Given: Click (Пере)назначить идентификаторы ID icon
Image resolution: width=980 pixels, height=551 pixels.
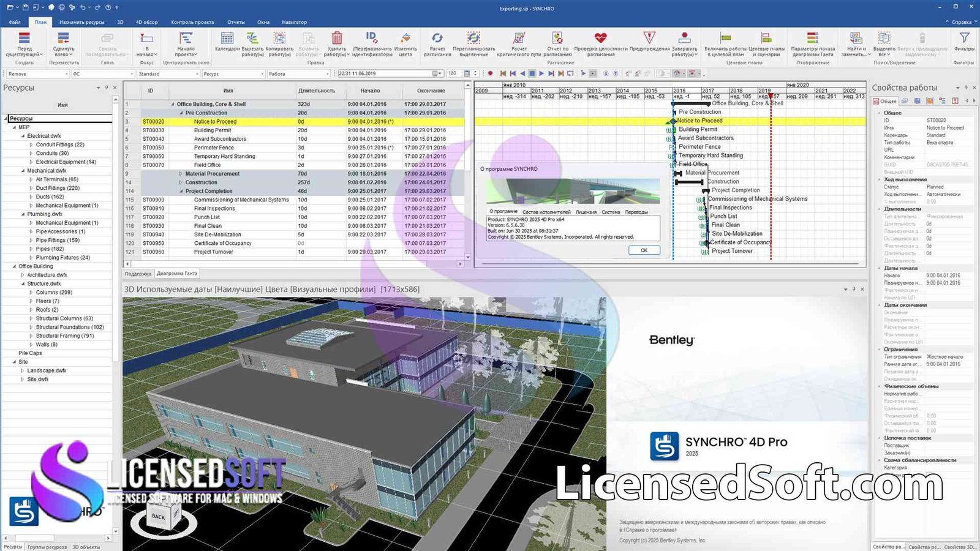Looking at the screenshot, I should tap(372, 38).
